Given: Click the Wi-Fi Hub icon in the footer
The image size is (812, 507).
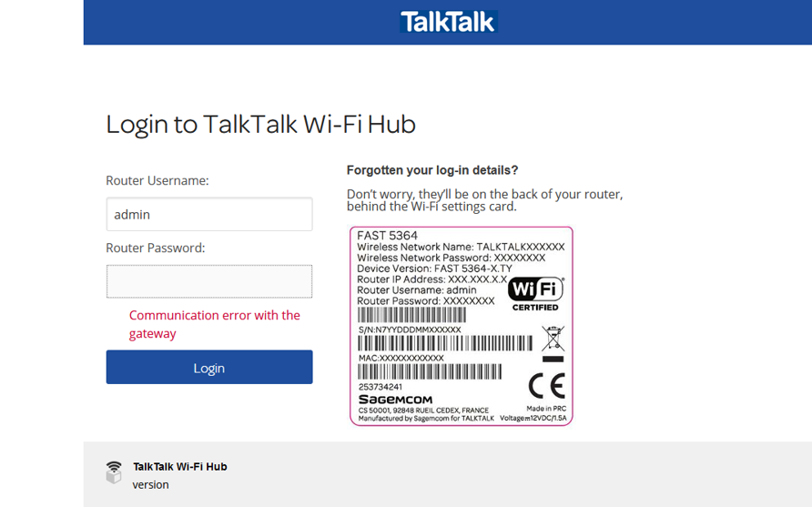Looking at the screenshot, I should coord(114,472).
